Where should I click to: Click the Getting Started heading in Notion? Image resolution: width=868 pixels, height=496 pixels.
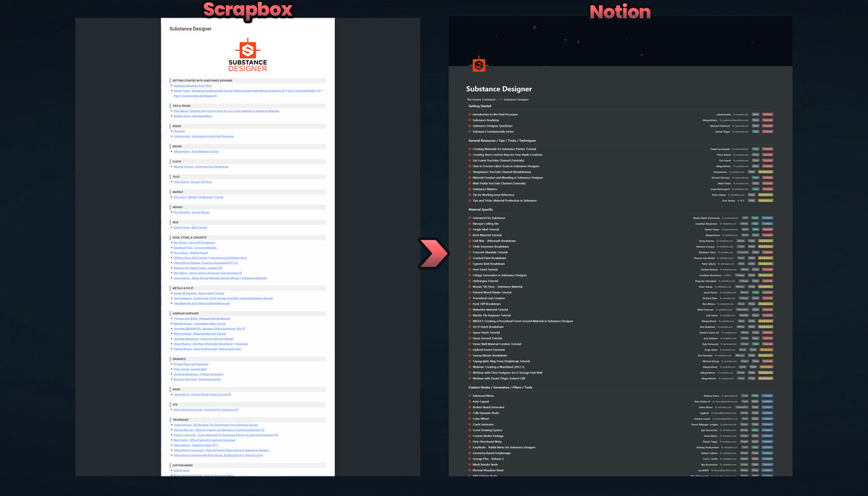click(479, 106)
